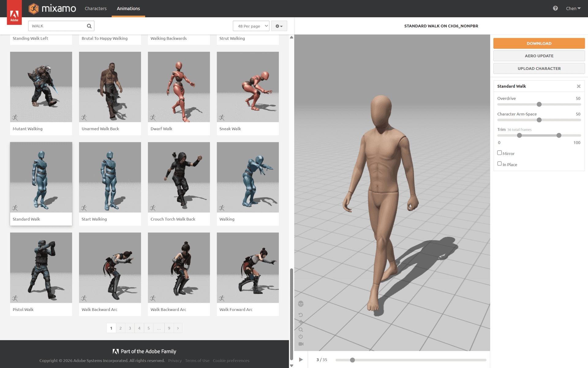Switch to the Characters tab
588x368 pixels.
[96, 8]
